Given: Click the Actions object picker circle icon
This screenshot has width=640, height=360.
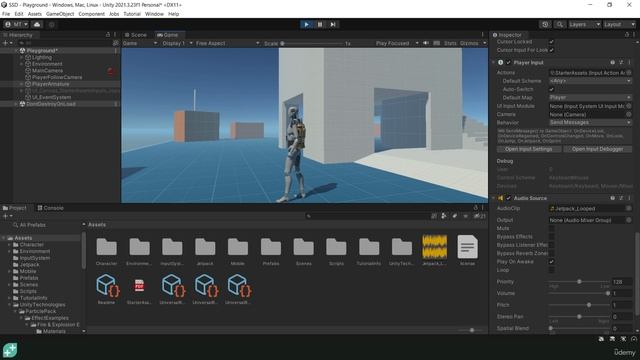Looking at the screenshot, I should tap(629, 73).
